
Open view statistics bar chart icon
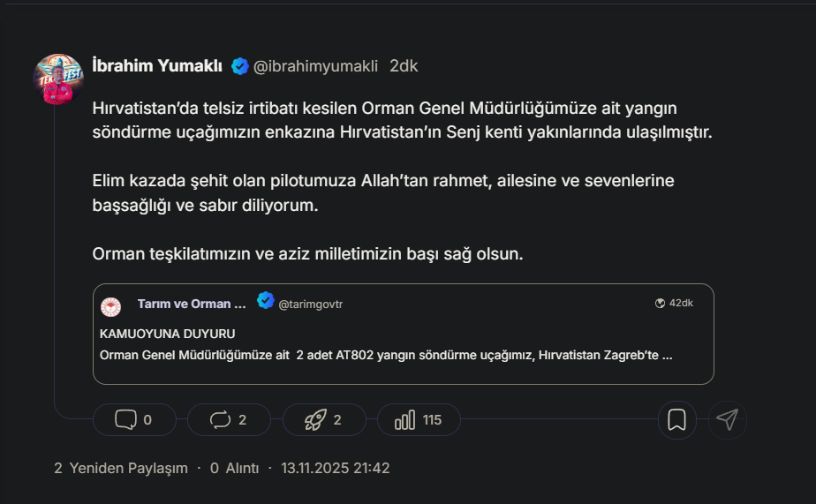(x=404, y=420)
